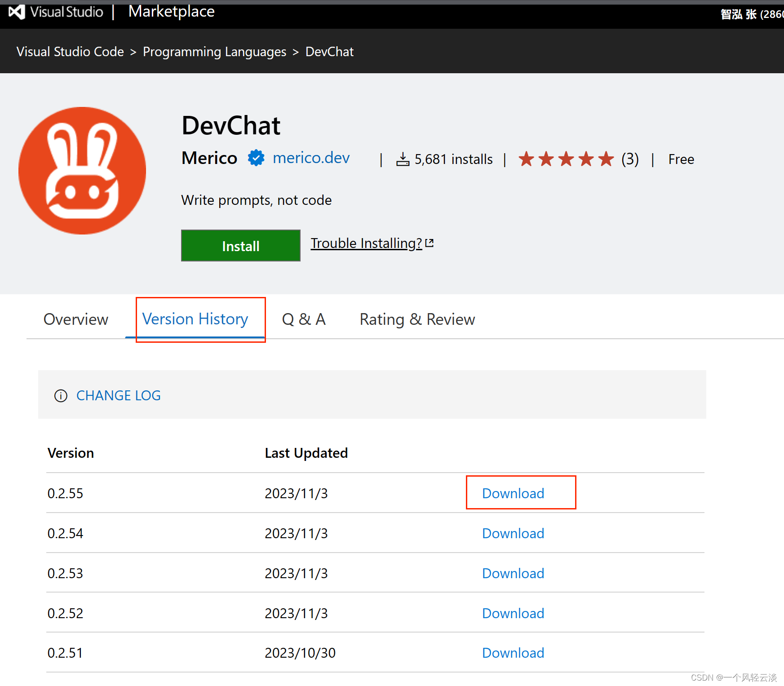Click the fifth rating star

606,159
